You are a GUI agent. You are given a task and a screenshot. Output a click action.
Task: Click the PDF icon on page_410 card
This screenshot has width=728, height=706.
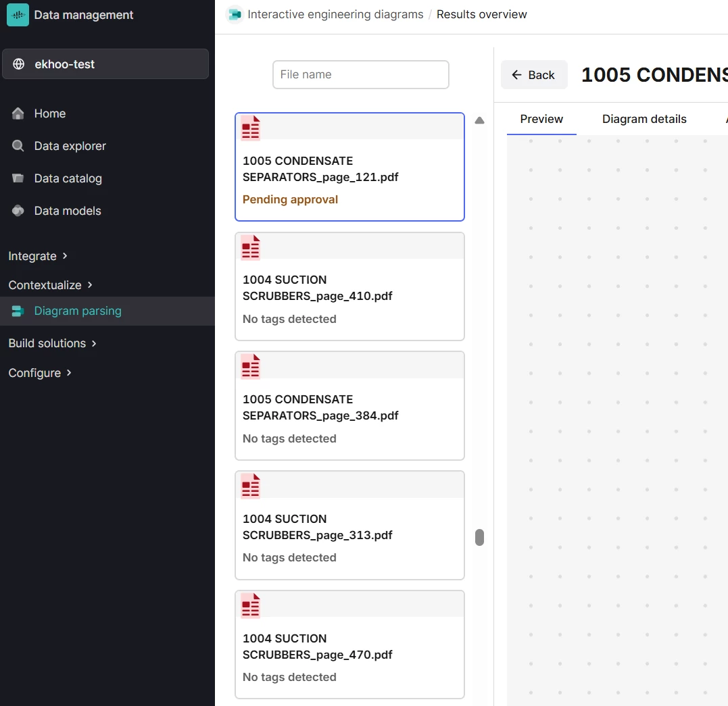(x=251, y=247)
